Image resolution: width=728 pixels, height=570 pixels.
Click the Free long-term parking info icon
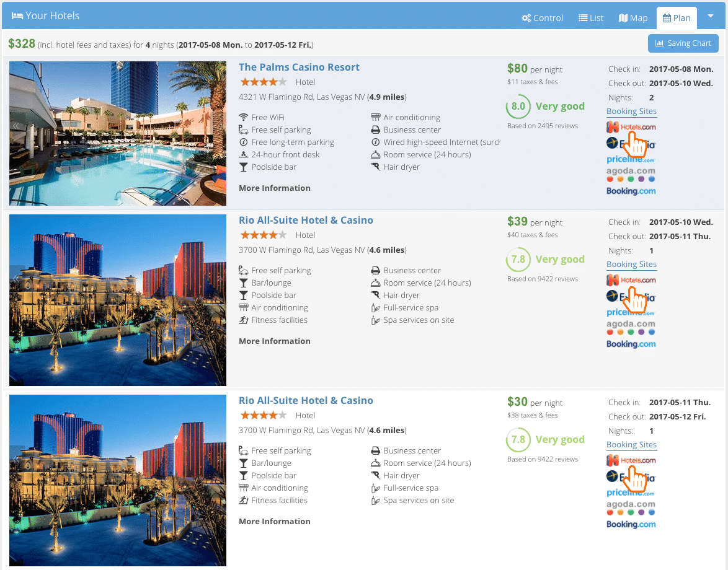243,142
